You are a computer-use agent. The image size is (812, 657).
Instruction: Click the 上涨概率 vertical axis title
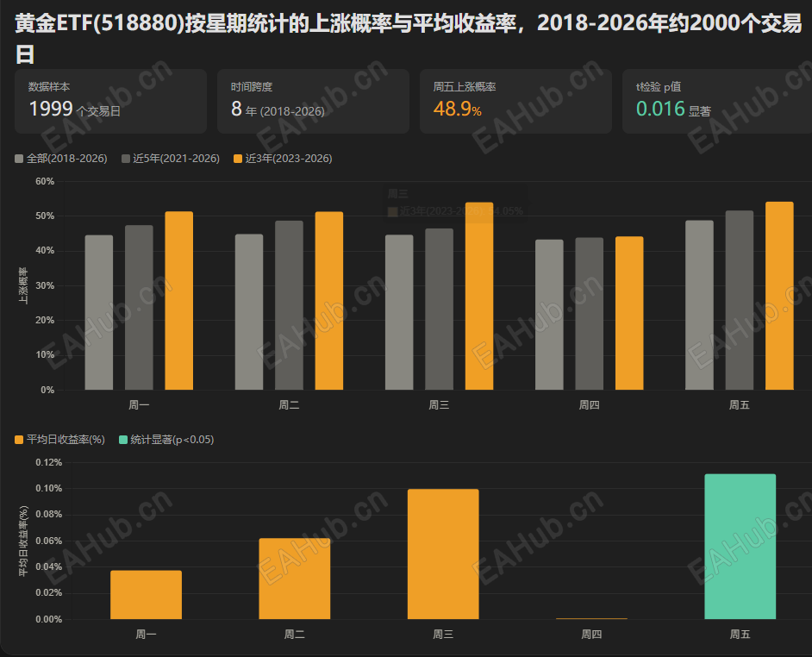pyautogui.click(x=23, y=285)
